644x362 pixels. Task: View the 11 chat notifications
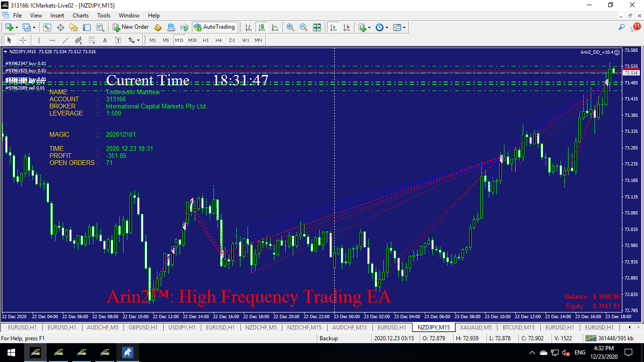pos(635,27)
